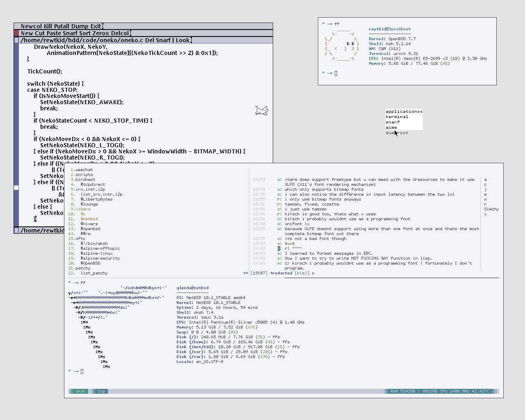Click the red acme column handle square

16,33
